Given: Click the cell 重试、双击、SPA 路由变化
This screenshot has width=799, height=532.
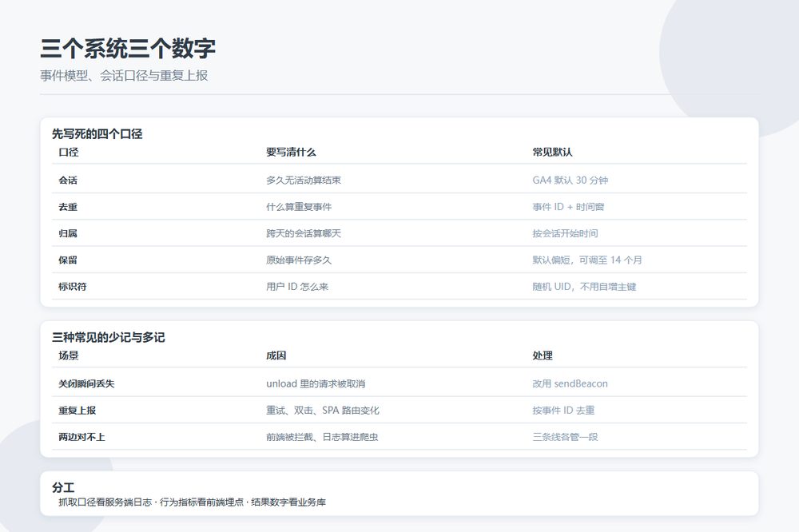Looking at the screenshot, I should pyautogui.click(x=323, y=410).
